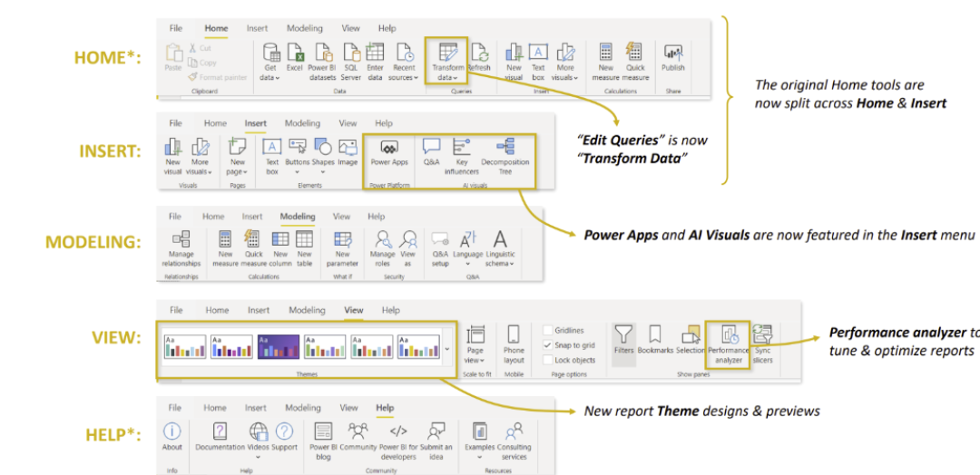
Task: Insert an Image from the Insert ribbon
Action: click(x=348, y=152)
